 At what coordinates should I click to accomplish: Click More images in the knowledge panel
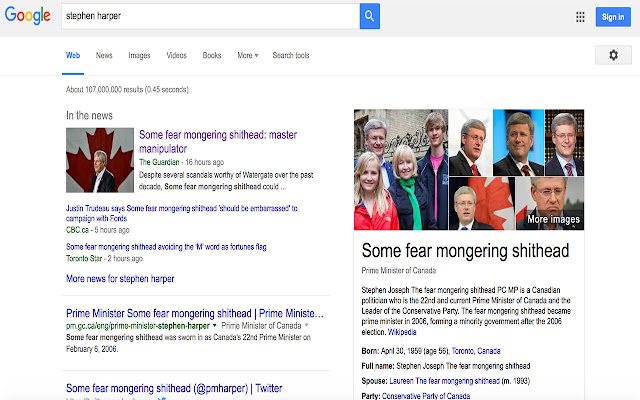point(553,219)
